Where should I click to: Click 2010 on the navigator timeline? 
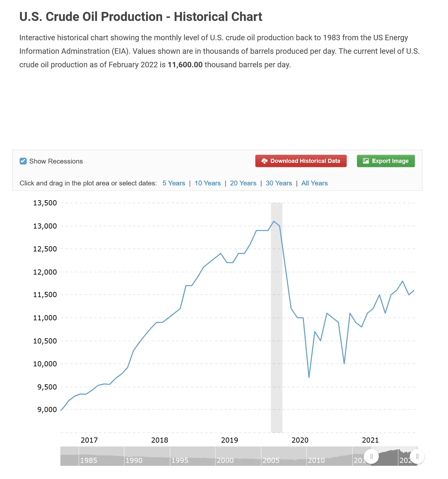[x=316, y=460]
